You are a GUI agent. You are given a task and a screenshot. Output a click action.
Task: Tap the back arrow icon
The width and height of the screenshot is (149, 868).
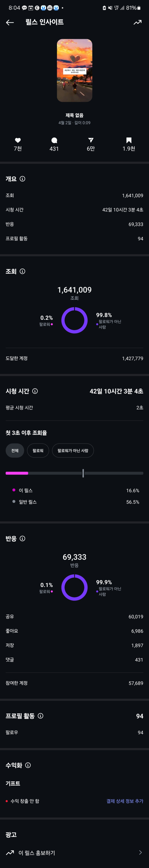click(10, 23)
